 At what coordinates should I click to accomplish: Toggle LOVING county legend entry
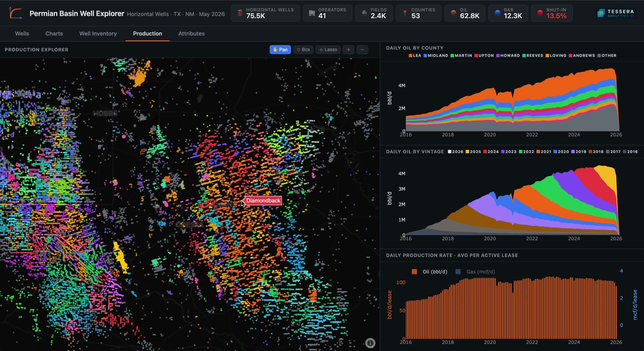556,56
